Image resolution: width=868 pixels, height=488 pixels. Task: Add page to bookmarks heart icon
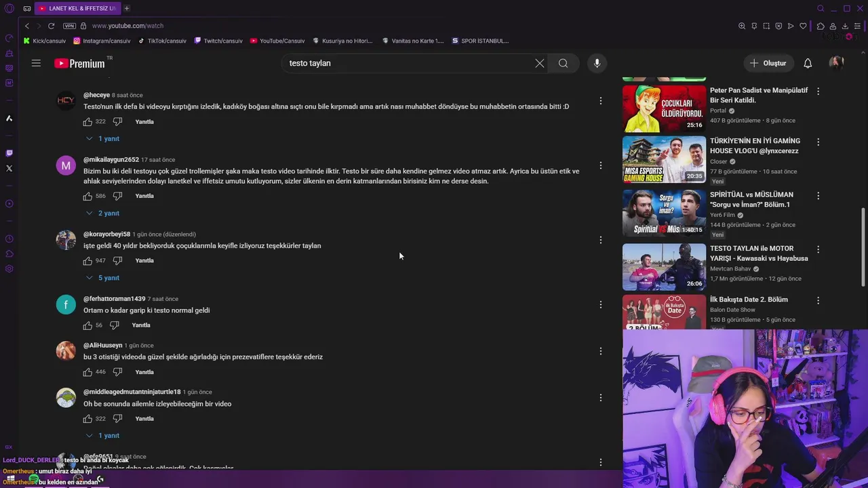(x=803, y=26)
